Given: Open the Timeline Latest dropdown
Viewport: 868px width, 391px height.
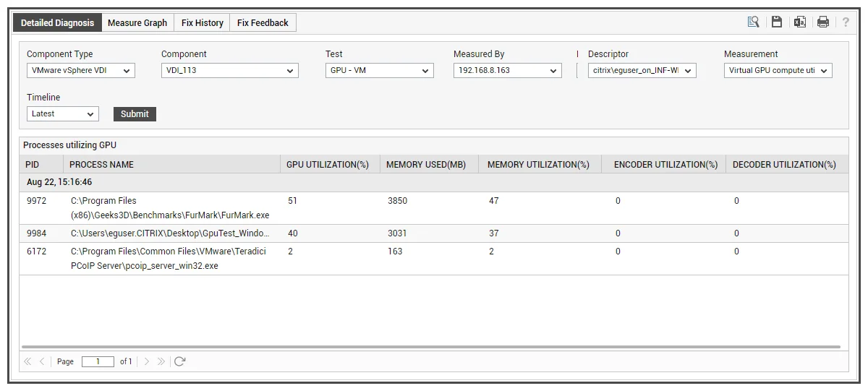Looking at the screenshot, I should (63, 113).
